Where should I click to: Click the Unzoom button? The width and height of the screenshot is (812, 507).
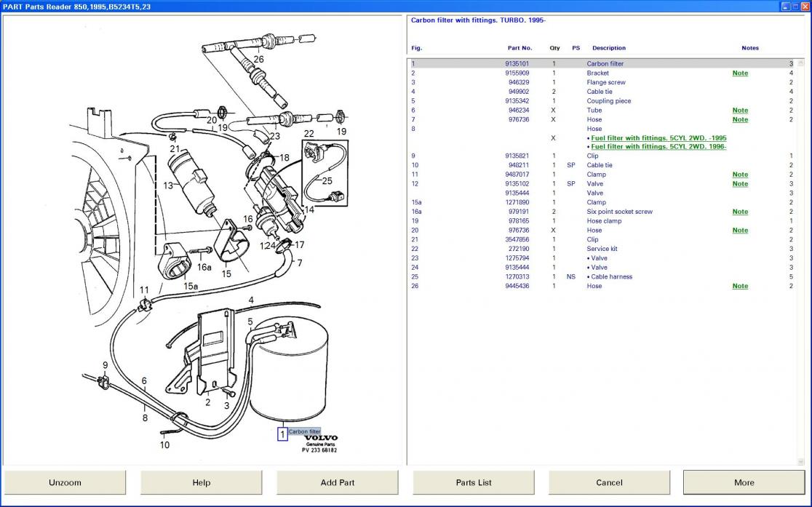tap(65, 482)
